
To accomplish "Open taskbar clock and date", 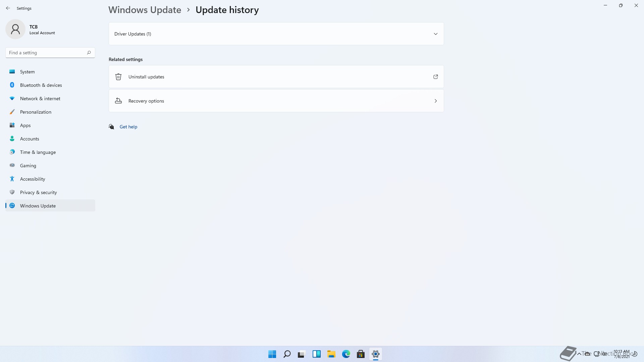I will 622,354.
